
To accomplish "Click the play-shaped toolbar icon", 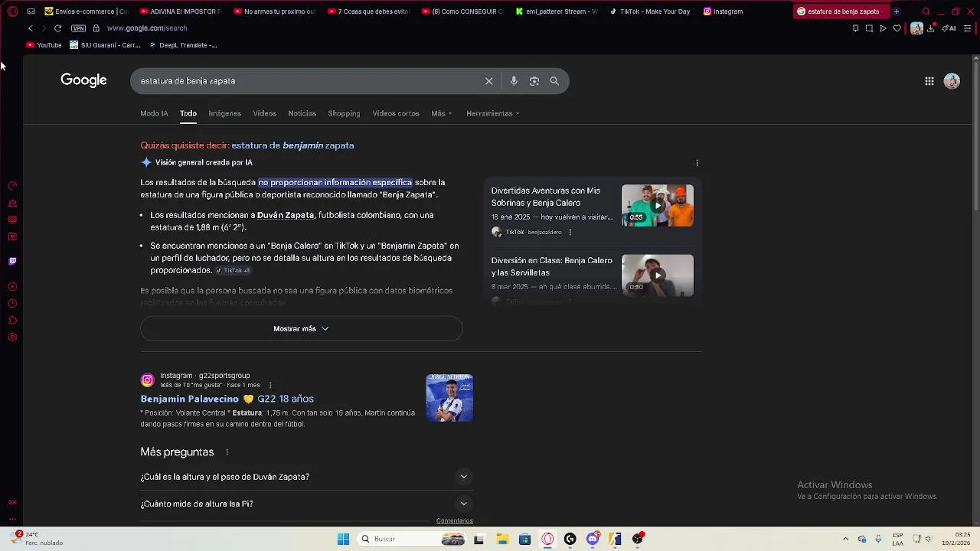I will 883,28.
